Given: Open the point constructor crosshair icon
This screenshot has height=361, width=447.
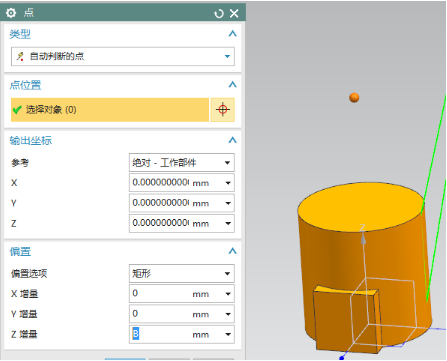Looking at the screenshot, I should 223,110.
